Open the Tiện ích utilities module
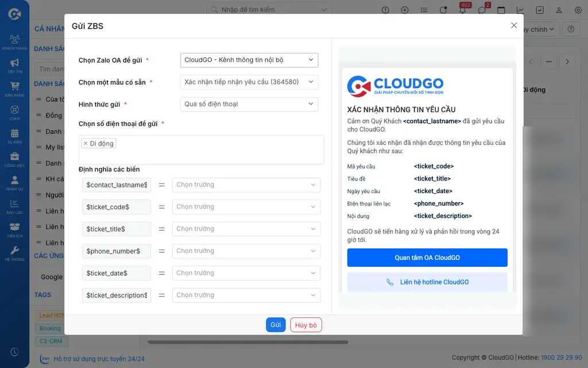This screenshot has height=368, width=588. pos(14,230)
